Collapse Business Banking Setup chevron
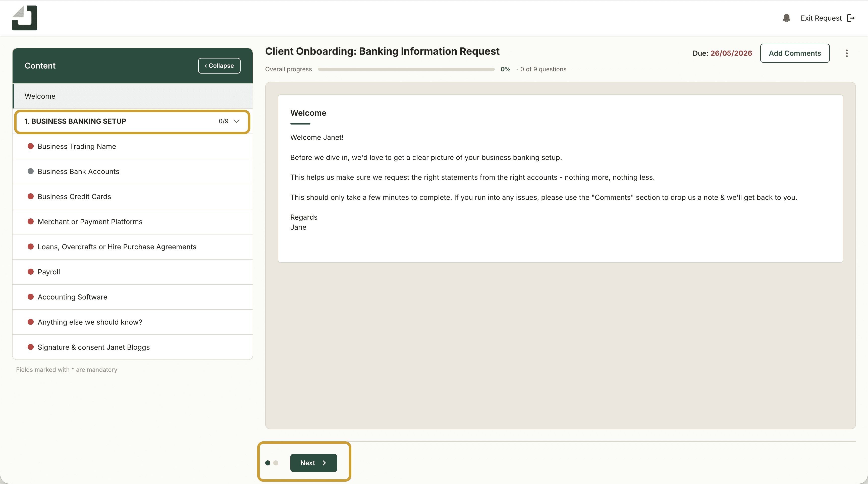The width and height of the screenshot is (868, 484). [237, 121]
